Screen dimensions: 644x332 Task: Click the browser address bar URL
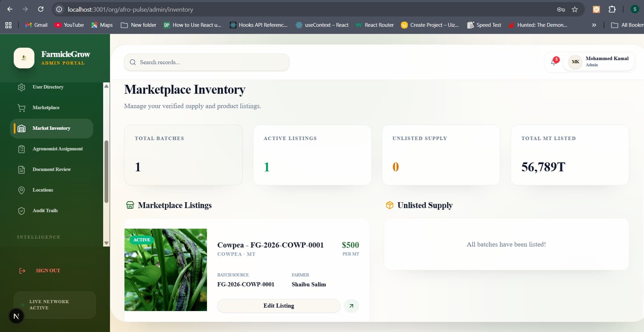tap(130, 10)
